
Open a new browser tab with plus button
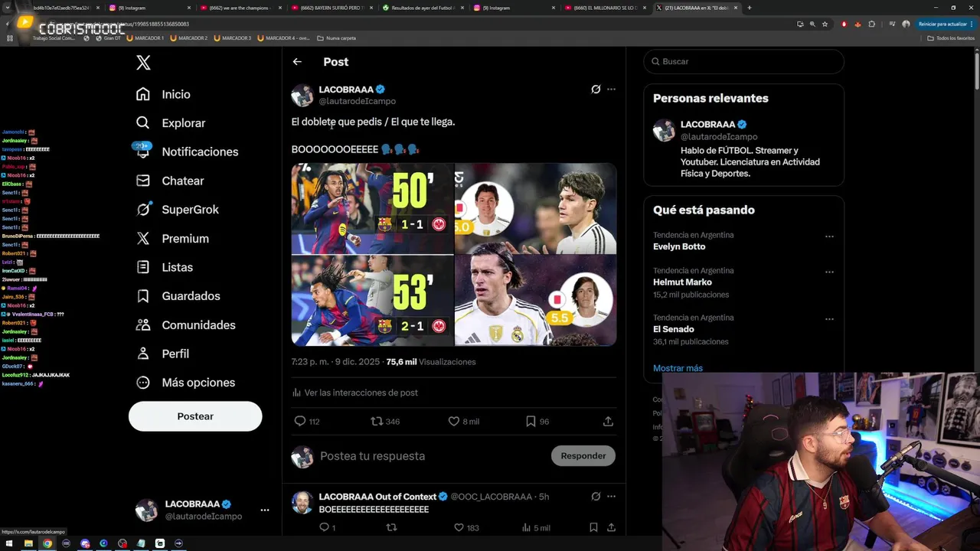tap(749, 8)
